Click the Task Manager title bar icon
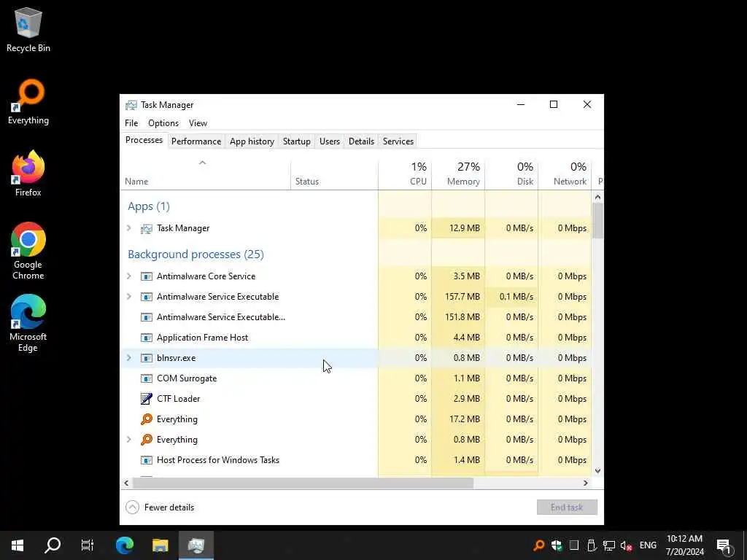 pyautogui.click(x=131, y=105)
